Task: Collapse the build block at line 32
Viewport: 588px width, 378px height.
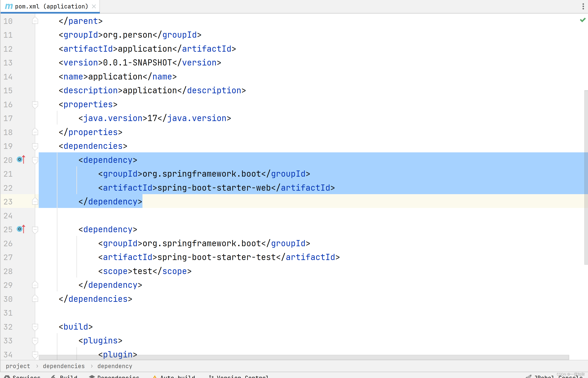Action: point(35,327)
